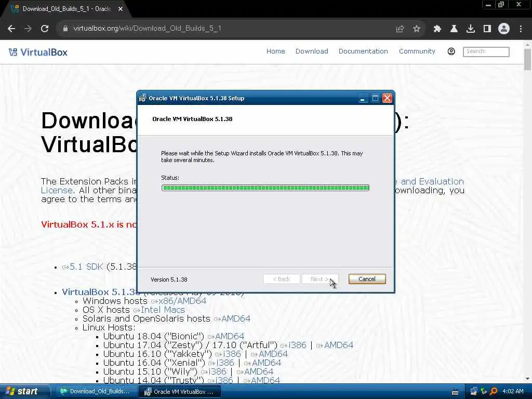Click the green installation progress bar
Viewport: 532px width, 399px height.
click(x=265, y=188)
